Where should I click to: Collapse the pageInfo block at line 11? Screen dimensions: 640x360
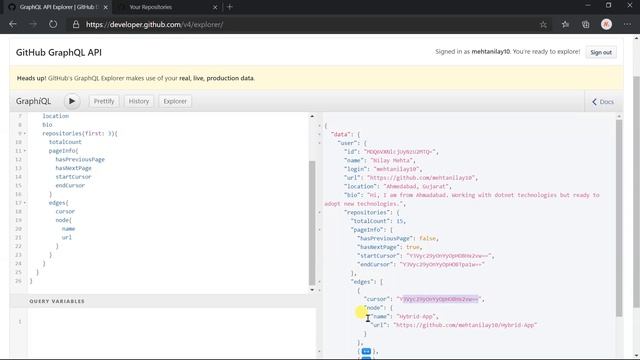pos(25,151)
